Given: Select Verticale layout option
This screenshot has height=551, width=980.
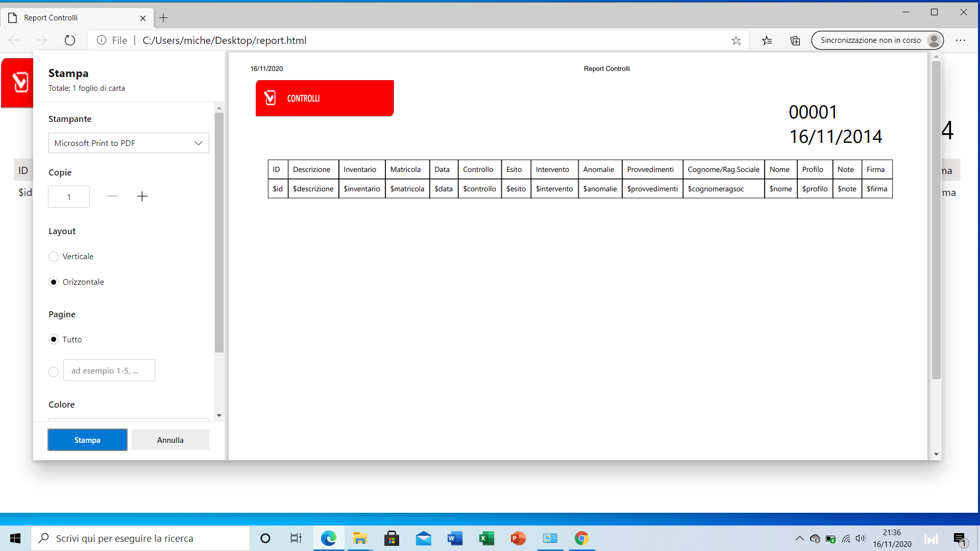Looking at the screenshot, I should (54, 257).
